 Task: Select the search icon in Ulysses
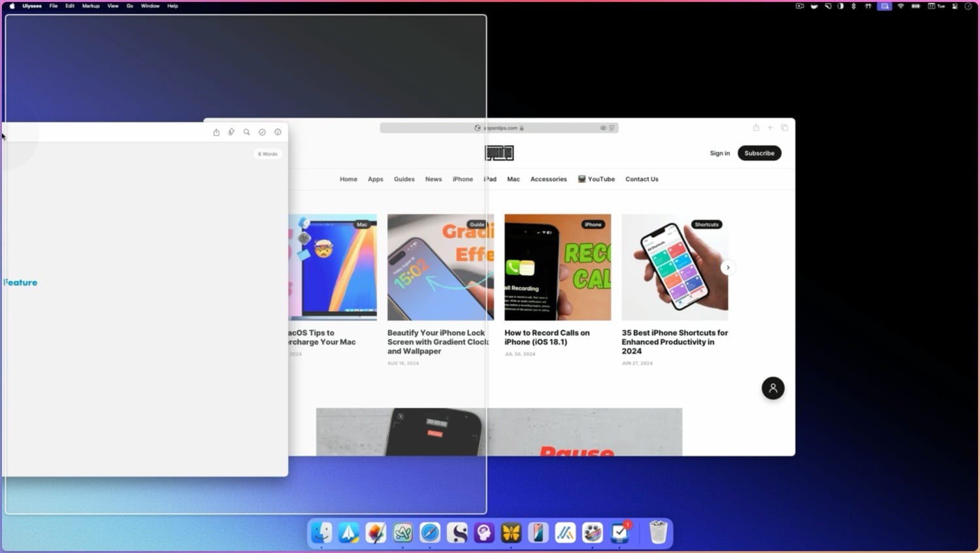coord(246,132)
